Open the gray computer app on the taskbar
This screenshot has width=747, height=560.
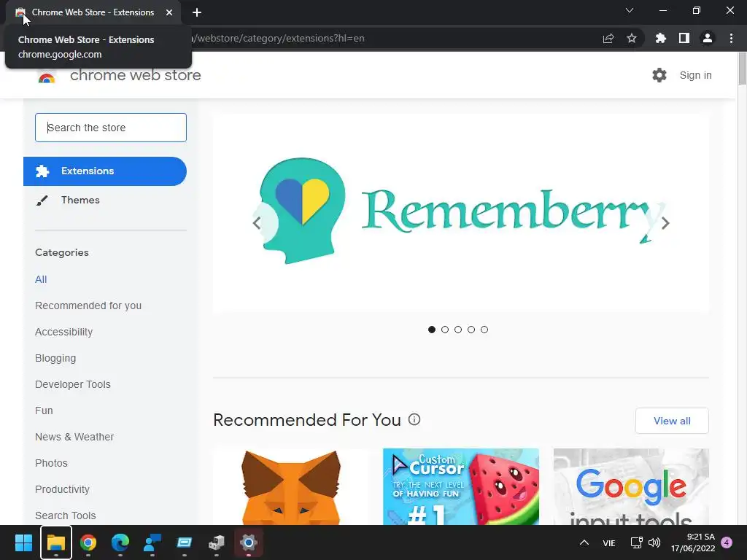[x=216, y=542]
